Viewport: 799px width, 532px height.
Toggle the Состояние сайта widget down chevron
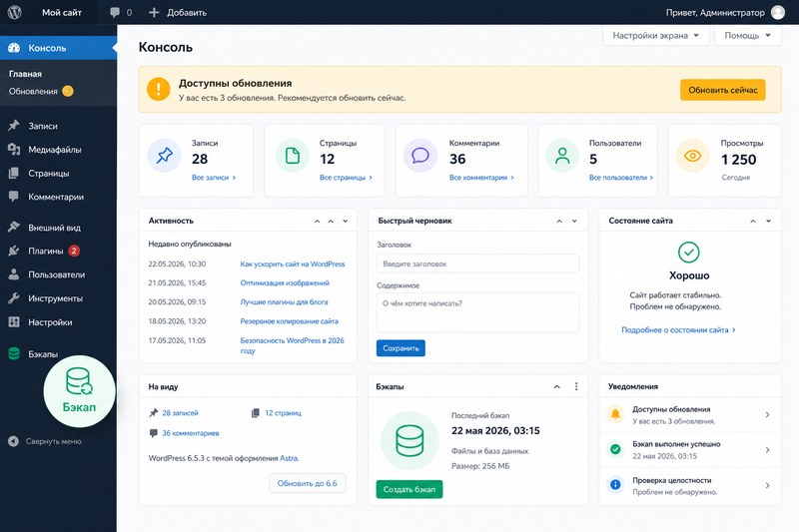[768, 221]
